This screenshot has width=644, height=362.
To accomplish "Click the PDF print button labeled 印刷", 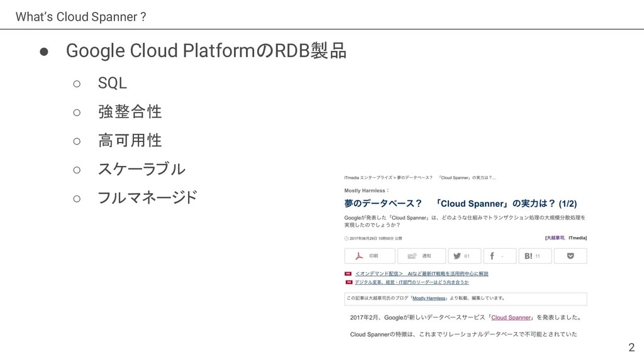I will point(370,256).
